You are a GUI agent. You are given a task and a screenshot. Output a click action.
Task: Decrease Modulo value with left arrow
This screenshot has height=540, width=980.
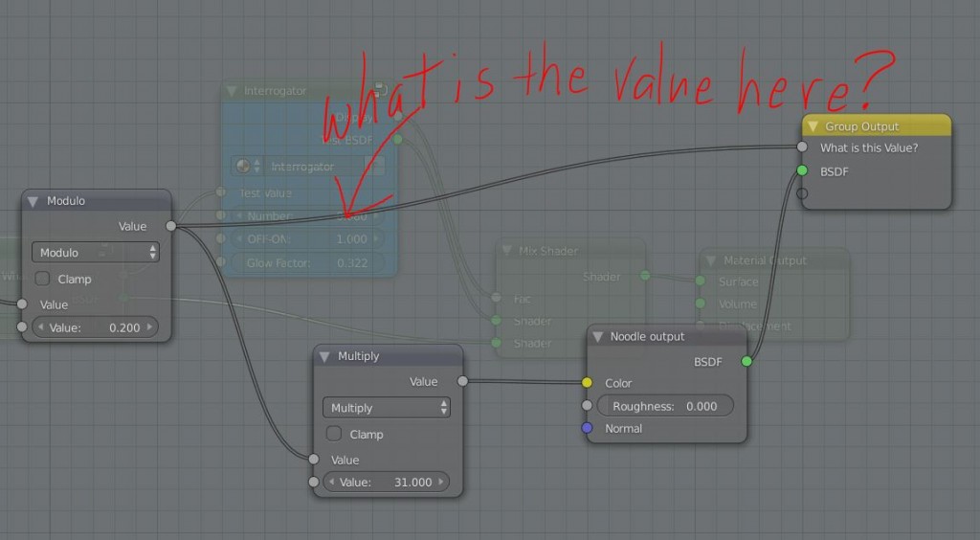(40, 326)
